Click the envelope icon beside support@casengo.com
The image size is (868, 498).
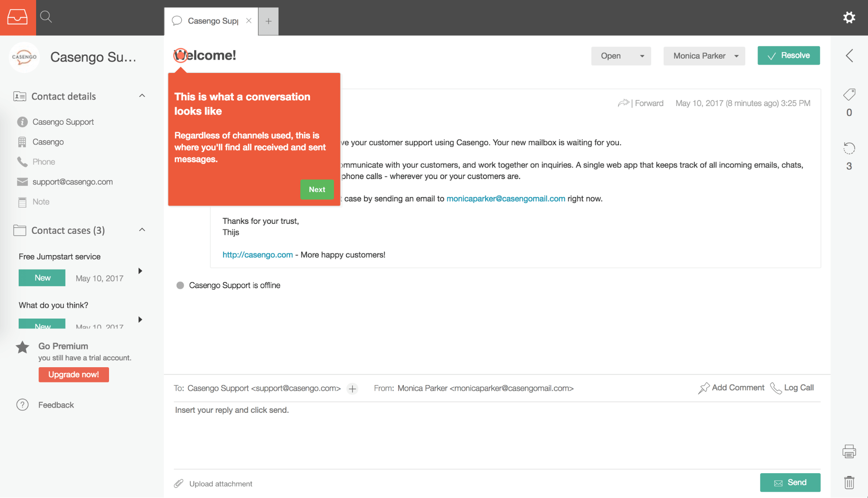point(22,182)
